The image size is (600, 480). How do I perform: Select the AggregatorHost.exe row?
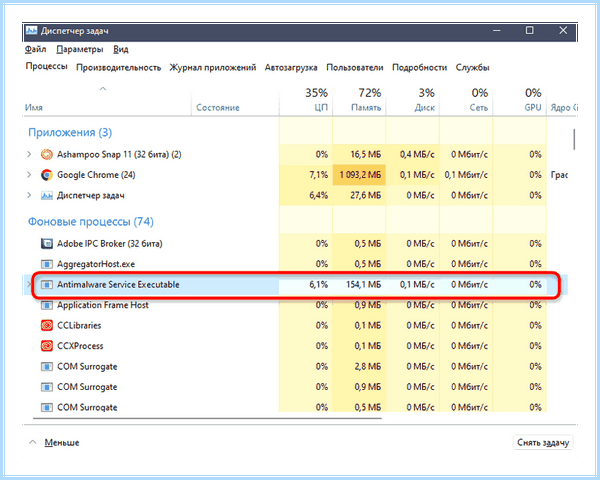[295, 264]
